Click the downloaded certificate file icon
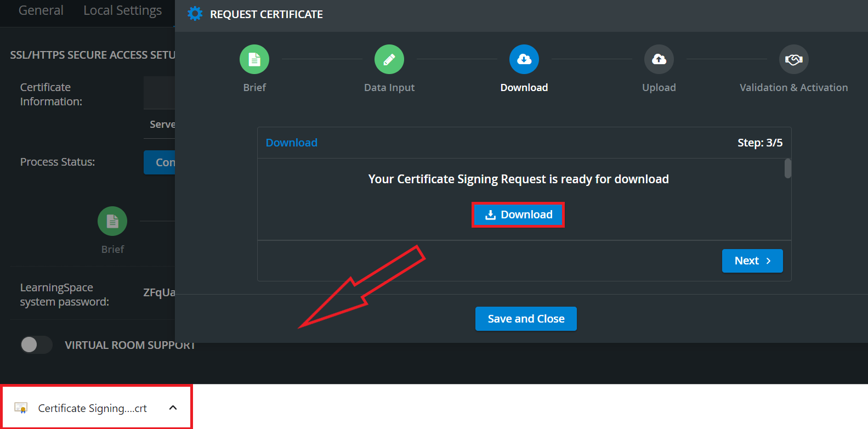Image resolution: width=868 pixels, height=429 pixels. tap(21, 408)
